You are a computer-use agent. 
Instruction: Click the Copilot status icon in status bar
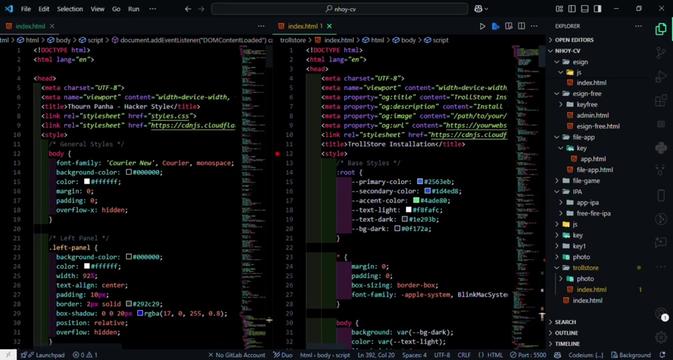click(x=558, y=355)
